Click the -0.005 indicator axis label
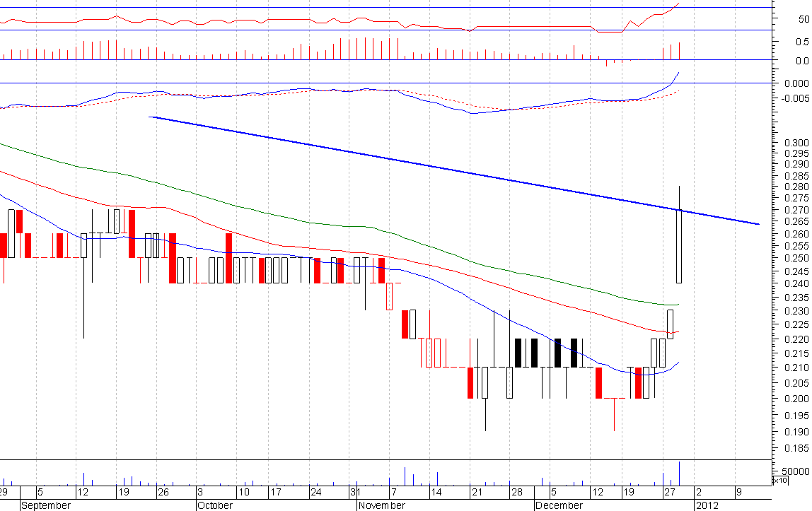The width and height of the screenshot is (812, 511). point(796,98)
